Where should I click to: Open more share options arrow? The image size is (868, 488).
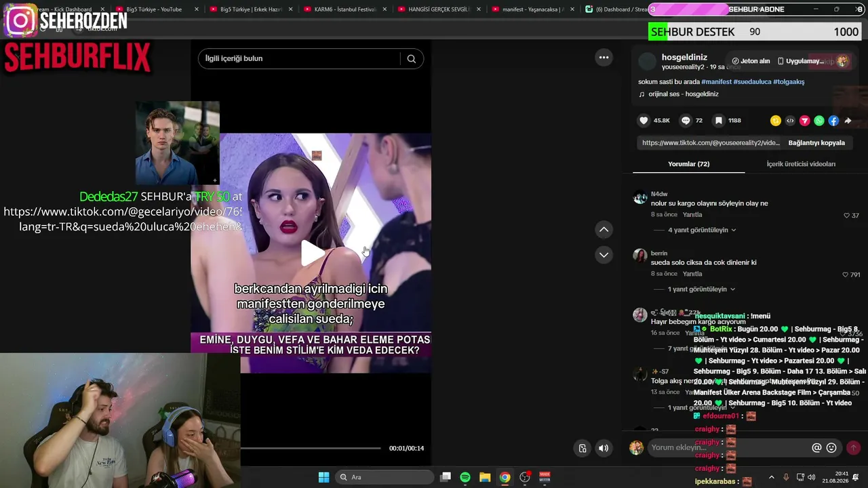click(x=848, y=121)
